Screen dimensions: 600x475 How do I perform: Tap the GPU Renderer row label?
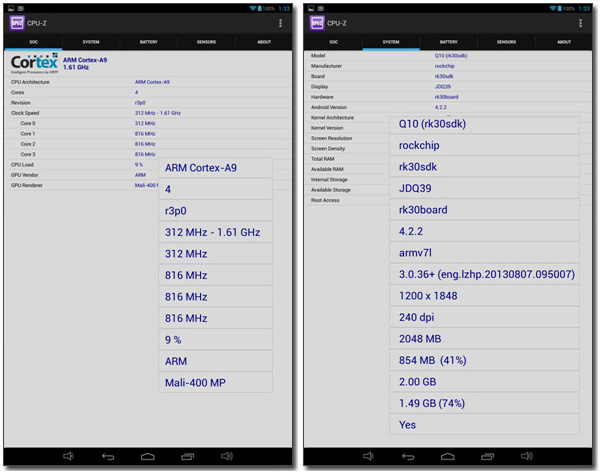[x=27, y=186]
